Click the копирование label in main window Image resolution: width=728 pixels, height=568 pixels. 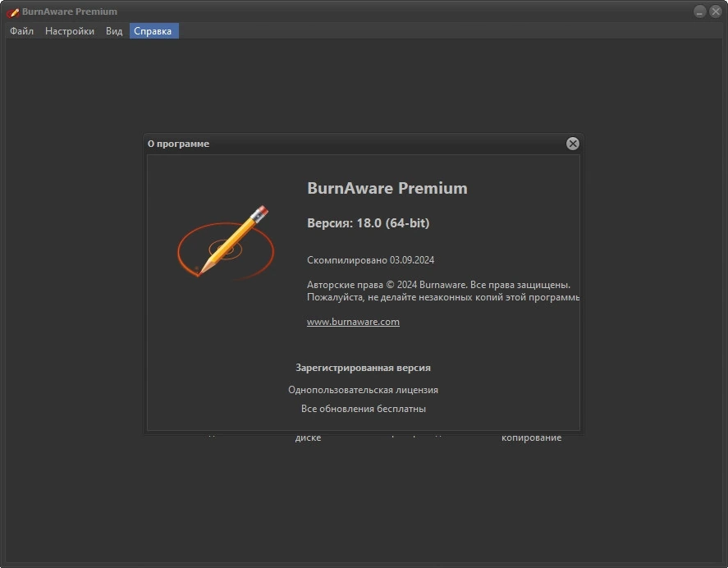[531, 438]
